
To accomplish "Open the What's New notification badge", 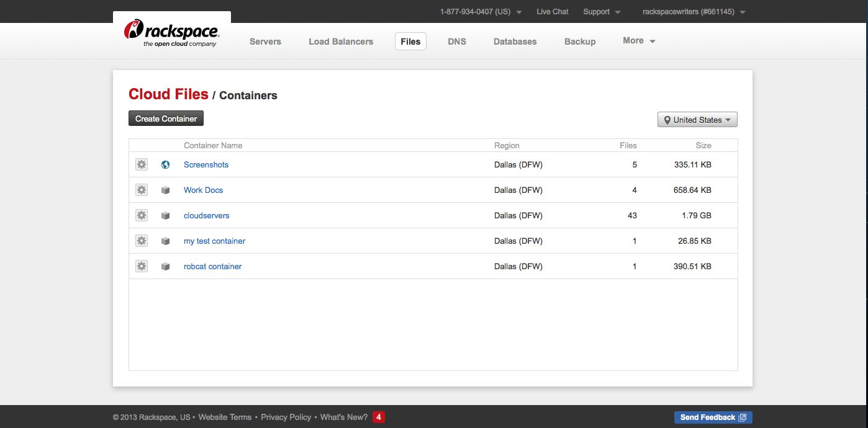I will [x=378, y=417].
